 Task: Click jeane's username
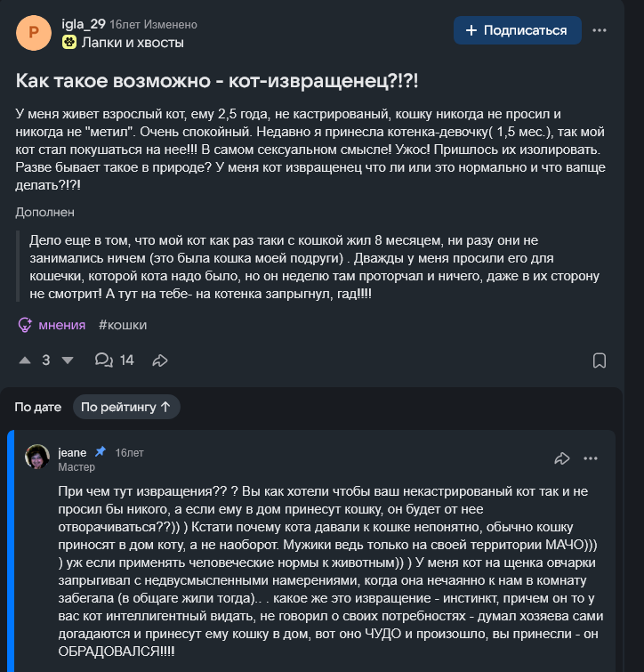72,452
